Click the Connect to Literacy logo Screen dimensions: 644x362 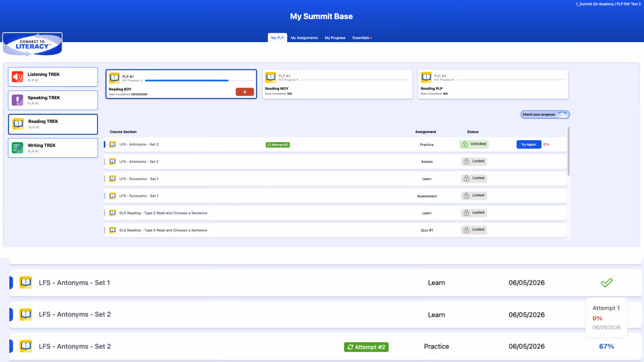pyautogui.click(x=33, y=44)
